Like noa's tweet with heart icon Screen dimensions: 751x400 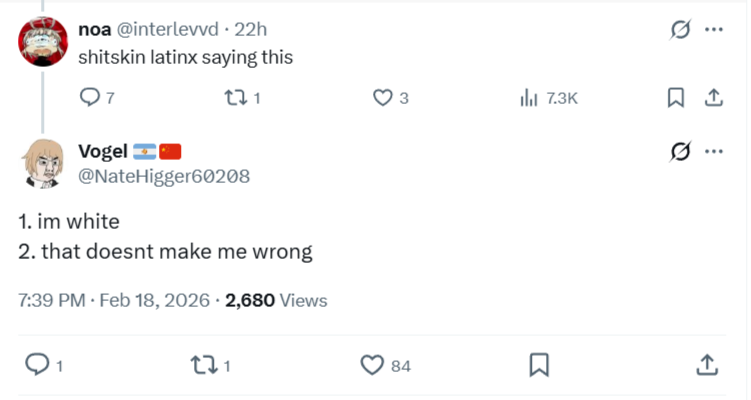pyautogui.click(x=382, y=98)
